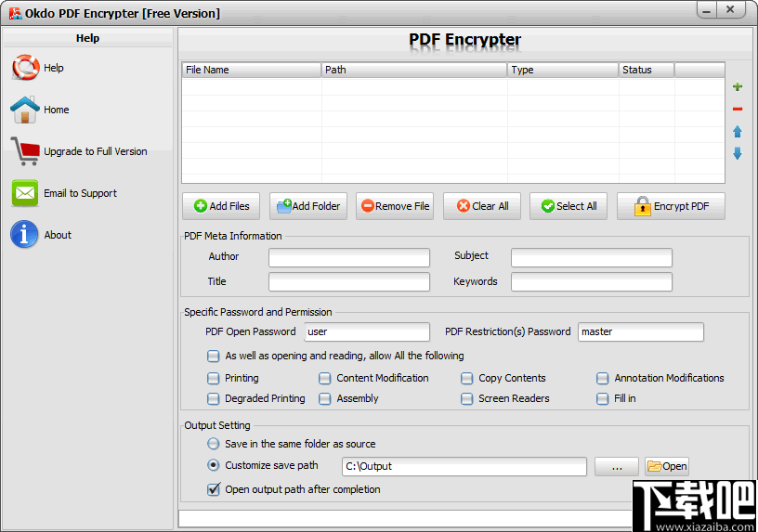Select Customize save path radio button

pos(214,465)
